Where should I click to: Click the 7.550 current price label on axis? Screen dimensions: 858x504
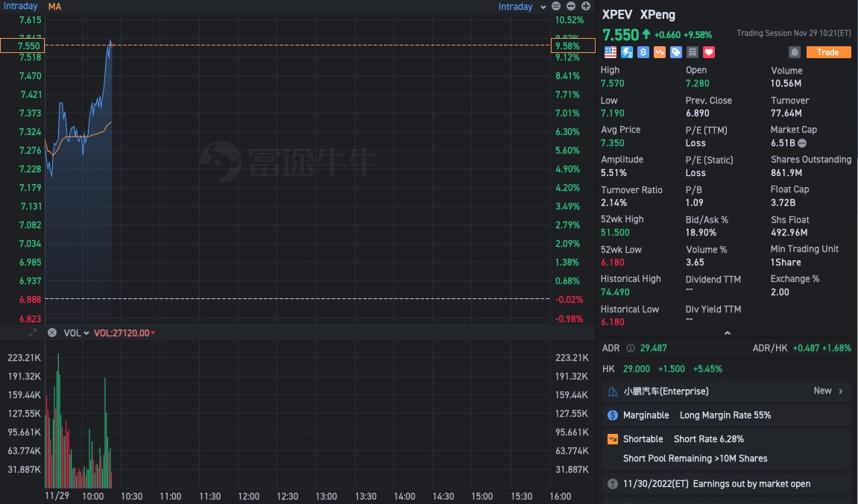(22, 46)
